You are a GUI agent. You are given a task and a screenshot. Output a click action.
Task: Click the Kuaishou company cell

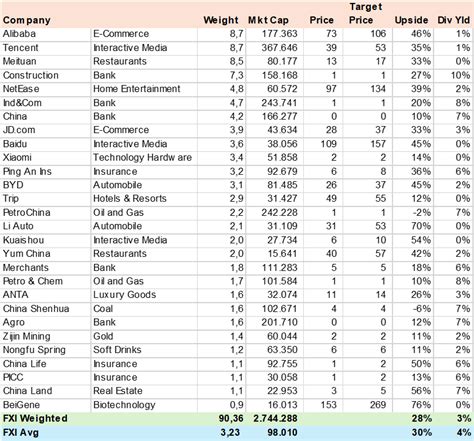(45, 240)
